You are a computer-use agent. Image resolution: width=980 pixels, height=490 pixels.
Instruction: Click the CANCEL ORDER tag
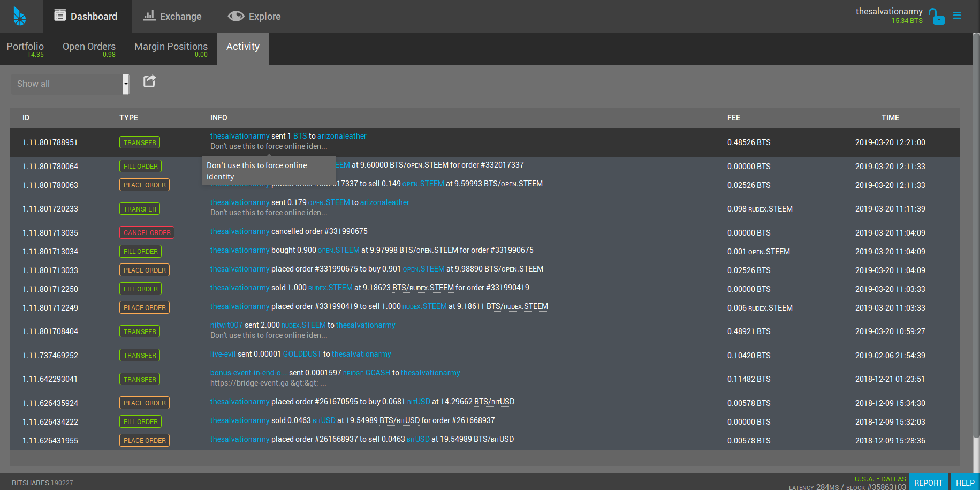point(147,232)
